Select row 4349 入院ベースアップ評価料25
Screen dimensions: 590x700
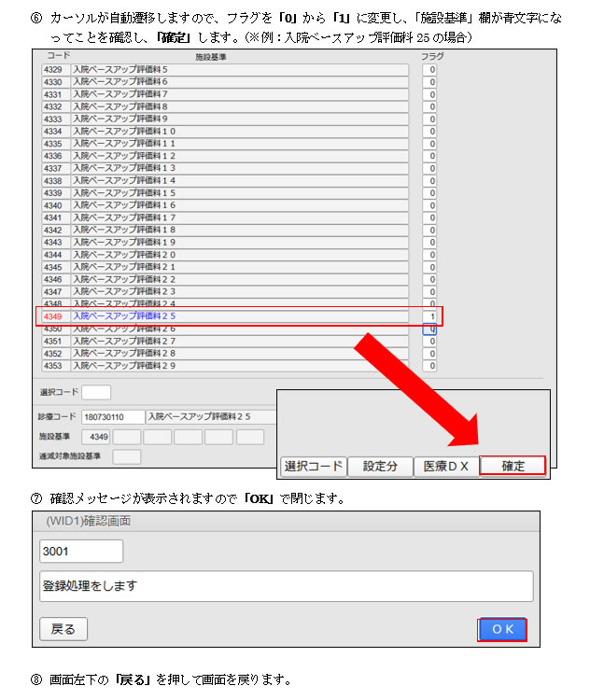point(239,317)
